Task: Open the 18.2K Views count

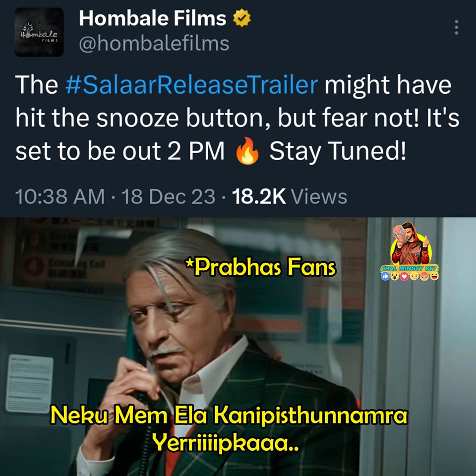Action: (x=289, y=196)
